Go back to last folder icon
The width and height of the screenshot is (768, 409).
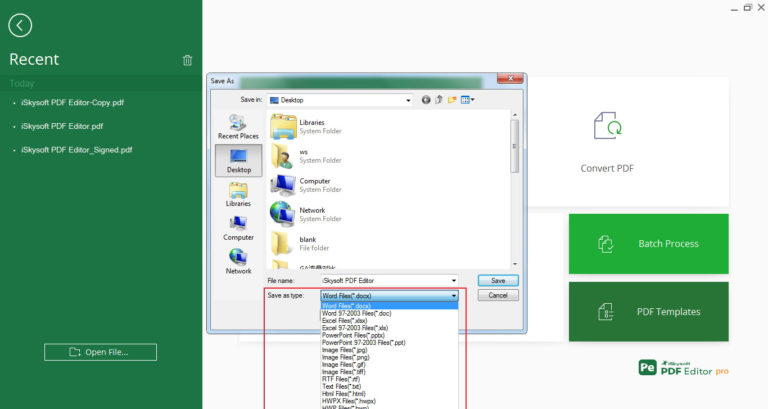tap(426, 100)
